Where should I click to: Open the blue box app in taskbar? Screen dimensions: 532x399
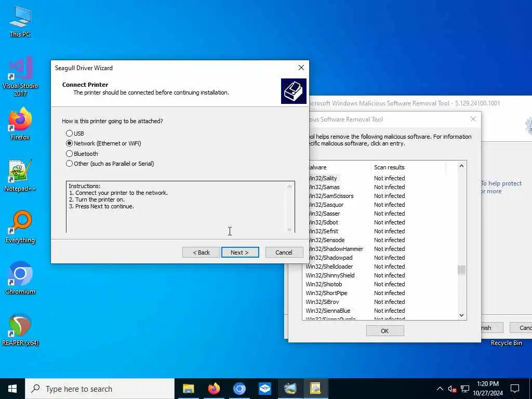(x=264, y=389)
